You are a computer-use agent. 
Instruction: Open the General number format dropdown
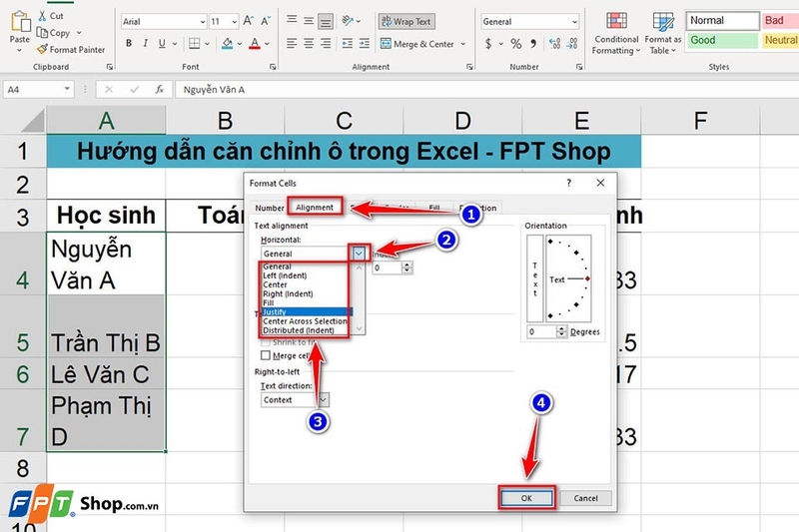[x=575, y=22]
